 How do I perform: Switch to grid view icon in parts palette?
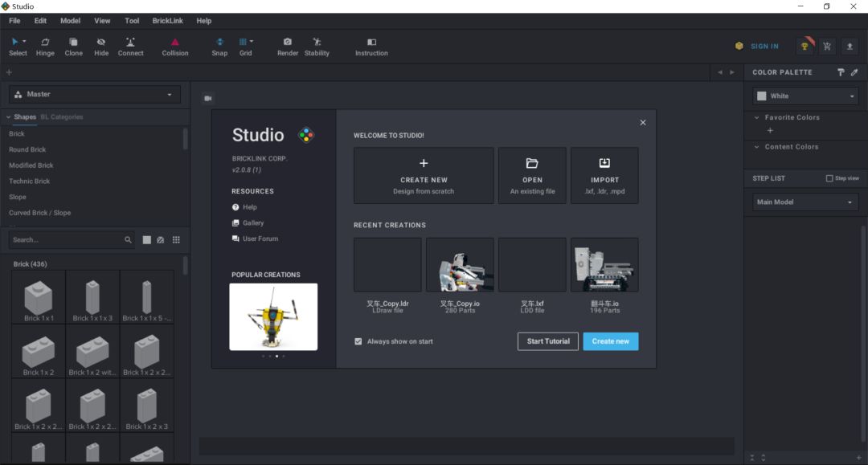tap(176, 240)
